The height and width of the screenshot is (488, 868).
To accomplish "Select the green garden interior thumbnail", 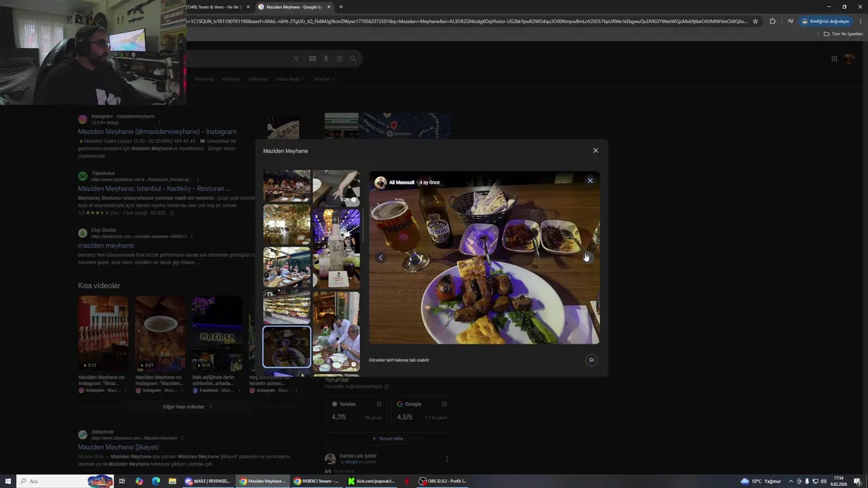I will 287,224.
